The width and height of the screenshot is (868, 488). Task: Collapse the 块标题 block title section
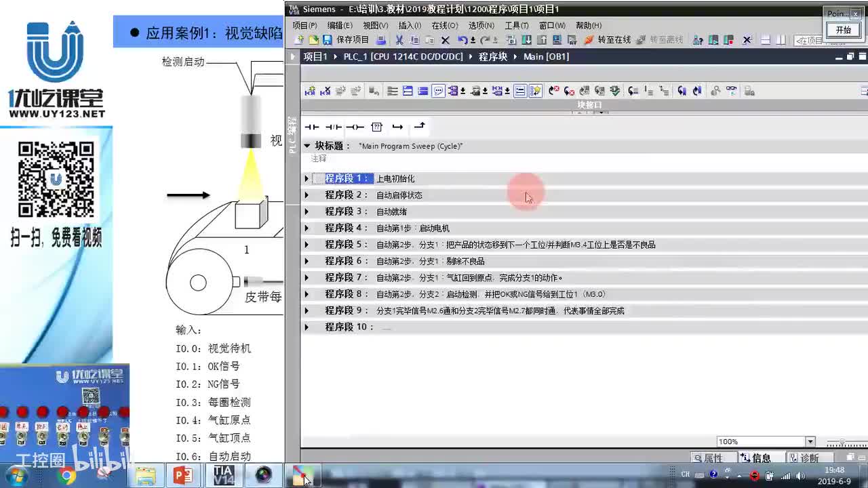tap(307, 146)
